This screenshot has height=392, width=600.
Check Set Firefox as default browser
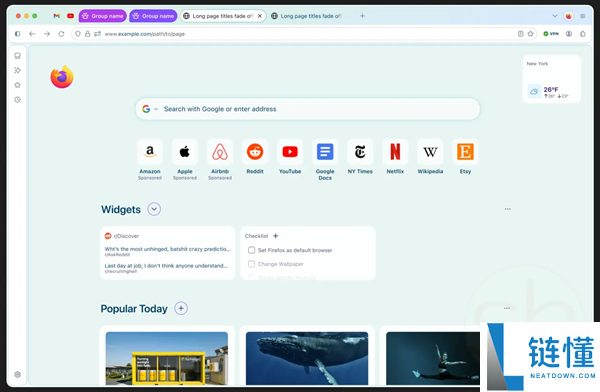click(251, 250)
